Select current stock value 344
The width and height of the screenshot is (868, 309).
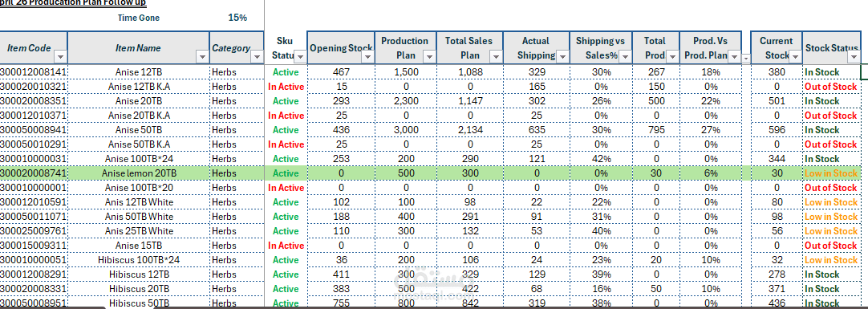777,159
